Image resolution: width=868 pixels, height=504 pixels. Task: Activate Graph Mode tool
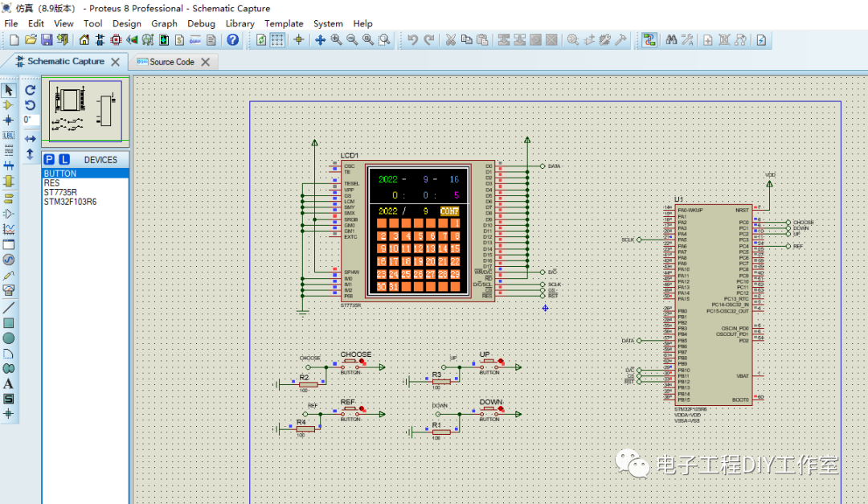(8, 229)
